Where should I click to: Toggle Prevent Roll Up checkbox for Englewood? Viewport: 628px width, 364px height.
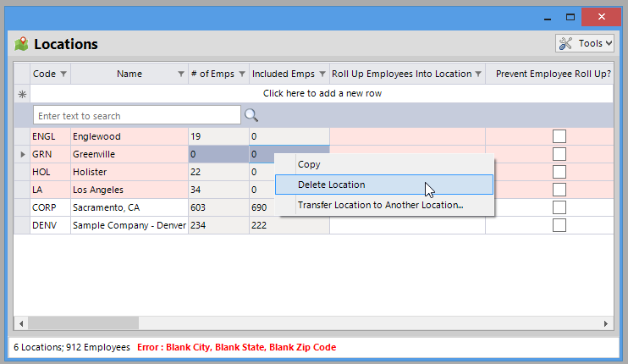(559, 136)
